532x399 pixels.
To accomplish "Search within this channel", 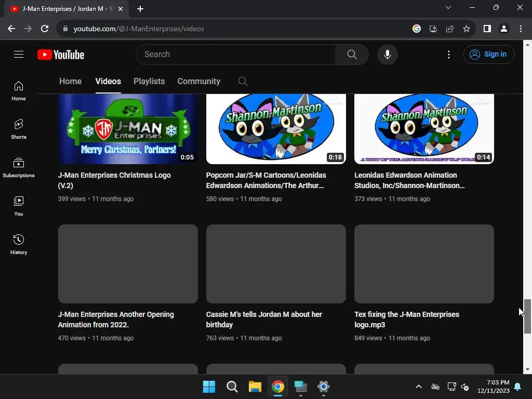I will coord(243,82).
